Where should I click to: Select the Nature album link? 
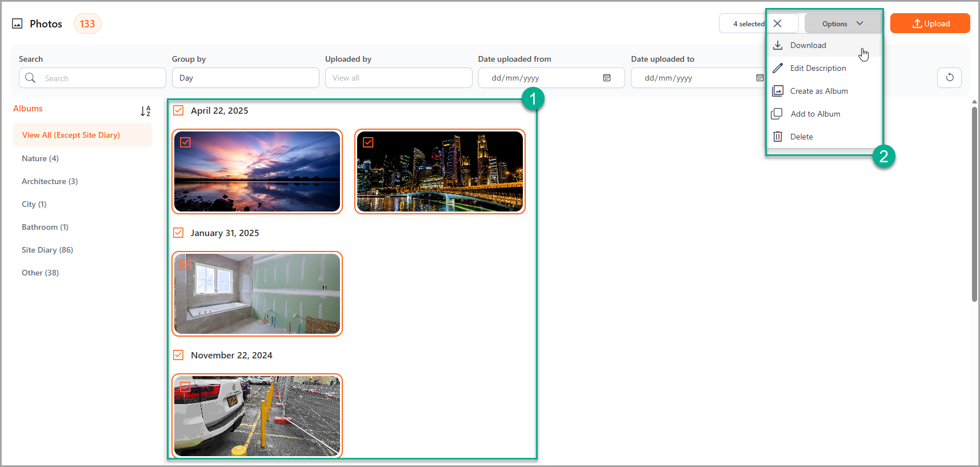[x=40, y=158]
